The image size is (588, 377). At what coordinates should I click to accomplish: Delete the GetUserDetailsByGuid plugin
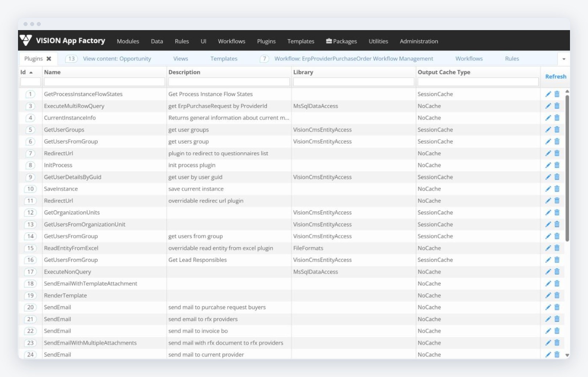[x=557, y=177]
